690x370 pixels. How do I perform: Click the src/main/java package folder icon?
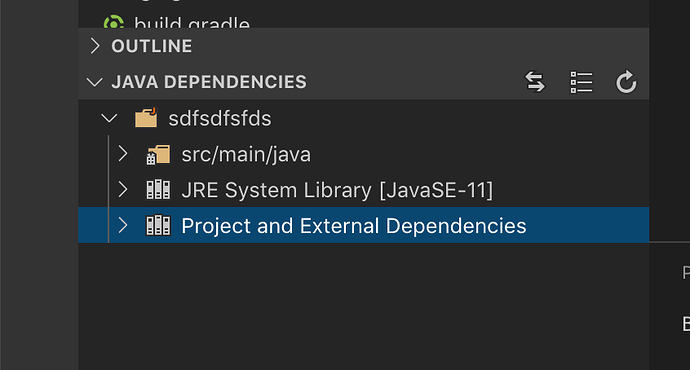pos(158,154)
